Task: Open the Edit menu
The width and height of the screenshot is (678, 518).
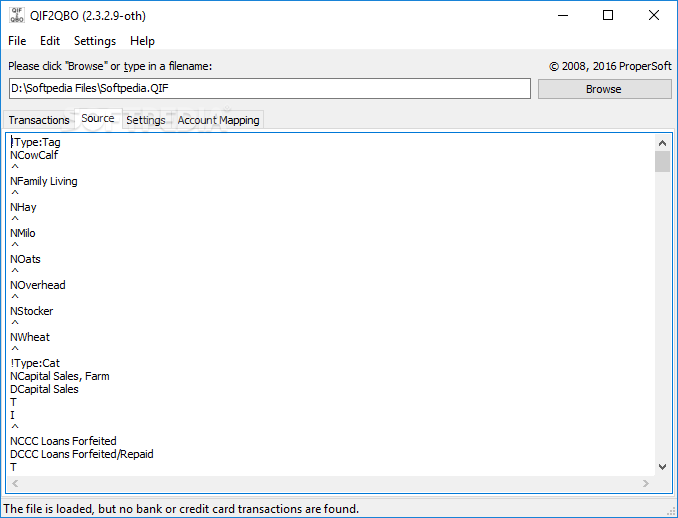Action: coord(50,41)
